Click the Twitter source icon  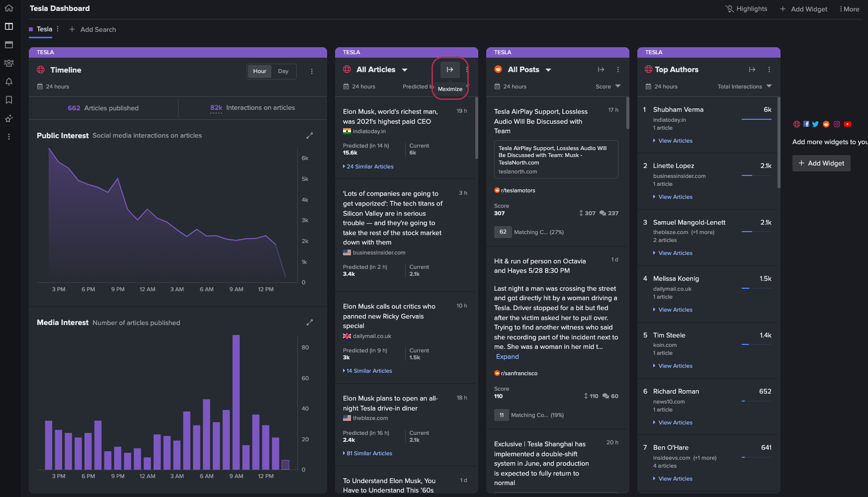point(815,124)
